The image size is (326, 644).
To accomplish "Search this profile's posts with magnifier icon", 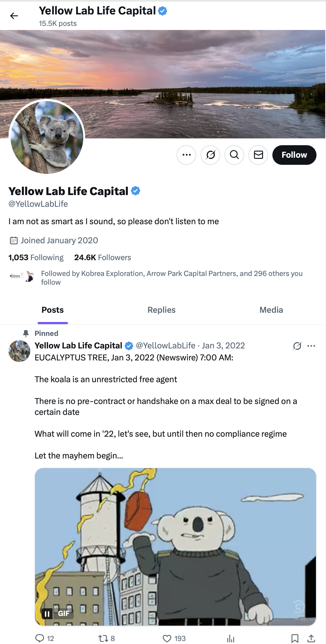I will [234, 155].
